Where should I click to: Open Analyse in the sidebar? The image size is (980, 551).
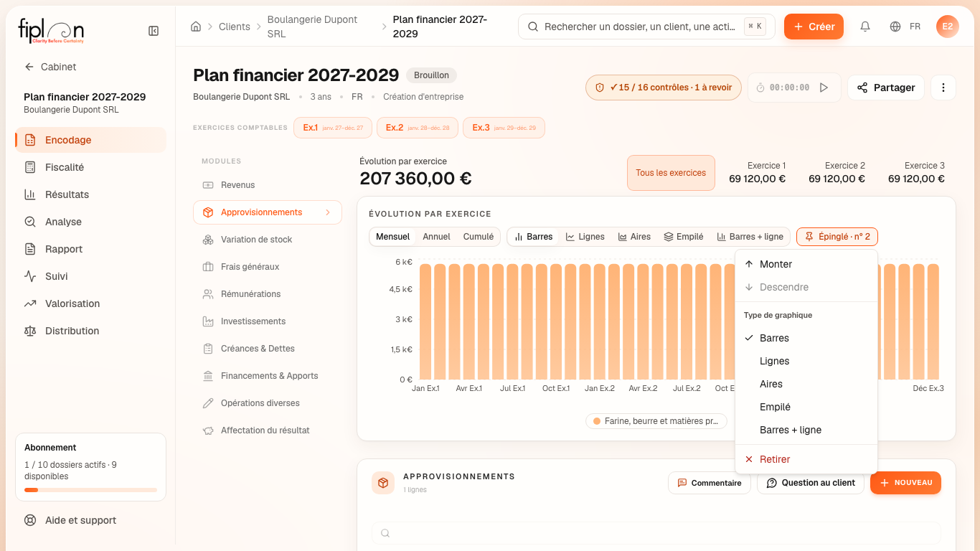point(90,222)
